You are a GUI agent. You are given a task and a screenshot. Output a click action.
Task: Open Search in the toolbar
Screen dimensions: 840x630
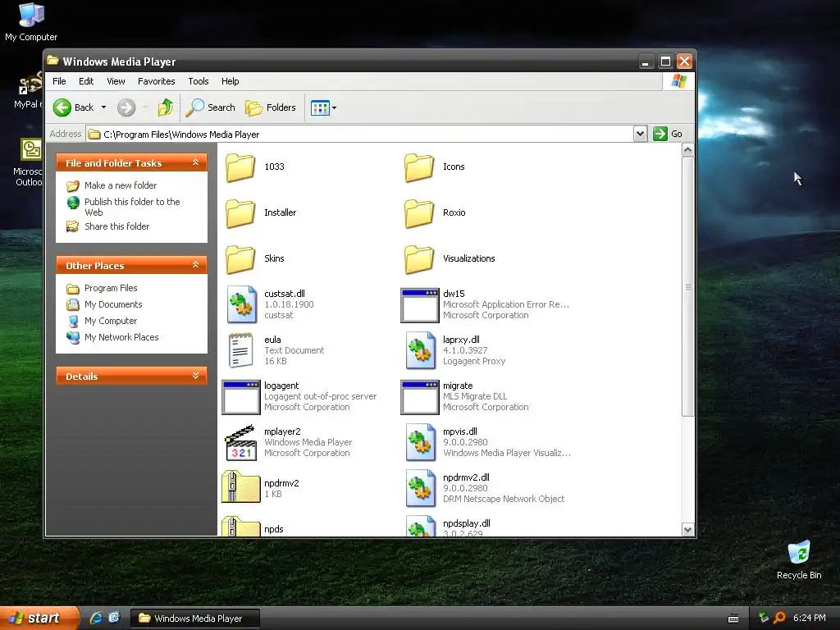(x=211, y=107)
